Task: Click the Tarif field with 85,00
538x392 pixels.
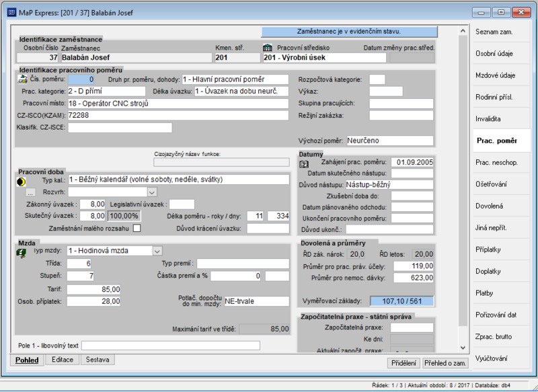Action: 93,289
